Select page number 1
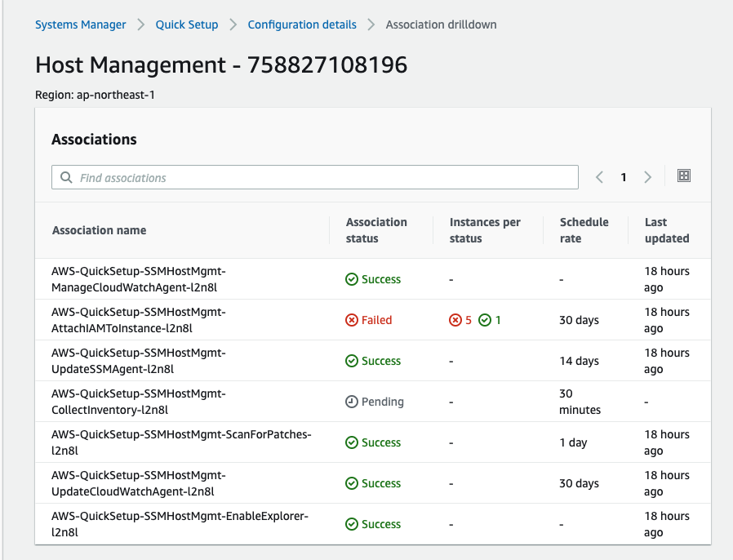 click(623, 177)
